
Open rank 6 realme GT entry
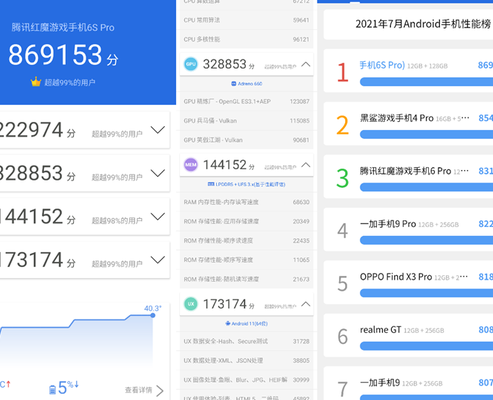[408, 335]
